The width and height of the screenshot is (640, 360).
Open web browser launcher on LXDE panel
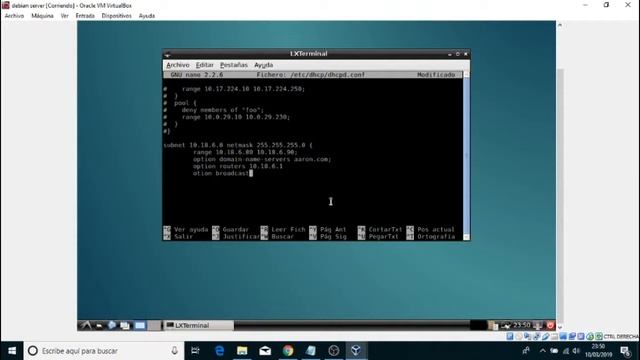click(x=111, y=325)
